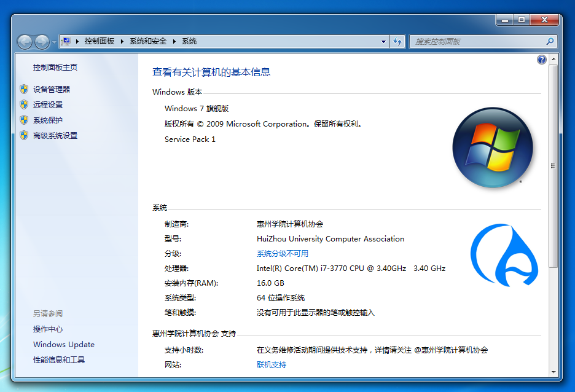575x392 pixels.
Task: Click the 没有可用于此显示器的笔或触控输入 text
Action: tap(315, 312)
